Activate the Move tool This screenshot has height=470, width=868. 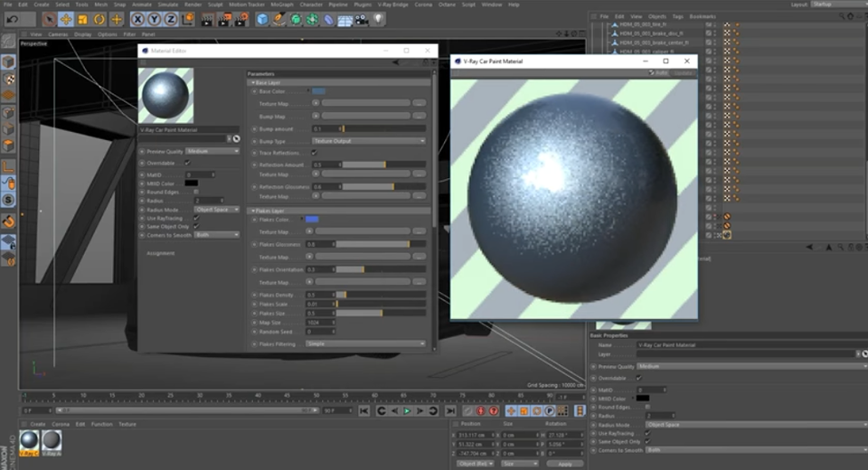66,20
